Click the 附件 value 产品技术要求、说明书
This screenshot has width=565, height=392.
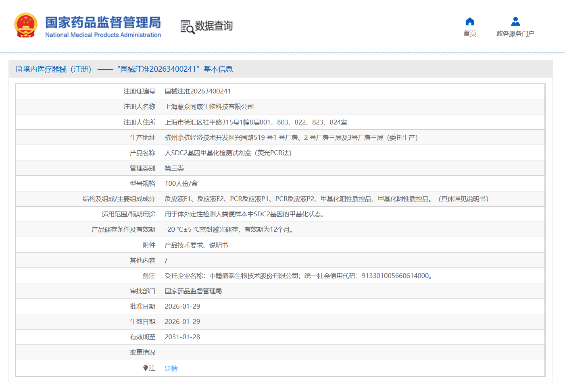[196, 245]
